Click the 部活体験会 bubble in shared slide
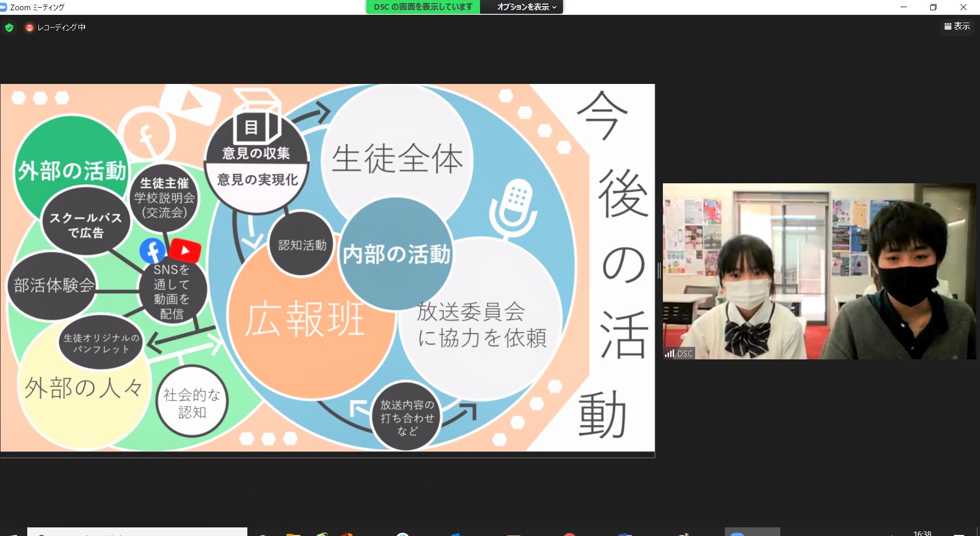Viewport: 980px width, 536px height. [x=53, y=285]
